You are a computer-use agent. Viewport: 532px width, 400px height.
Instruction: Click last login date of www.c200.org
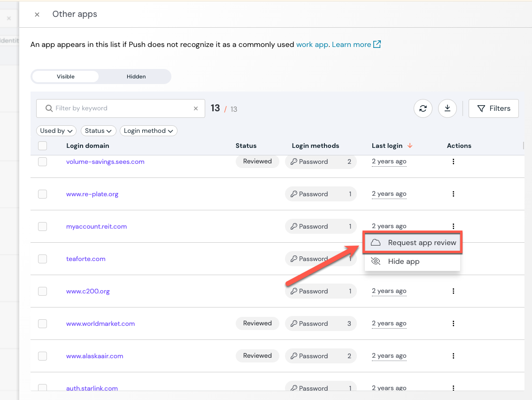point(389,291)
